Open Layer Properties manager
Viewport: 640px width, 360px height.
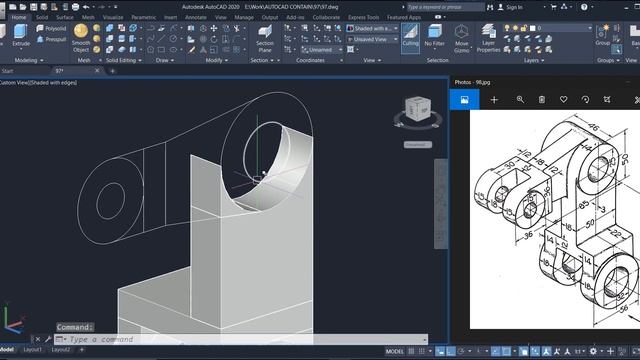[x=488, y=38]
